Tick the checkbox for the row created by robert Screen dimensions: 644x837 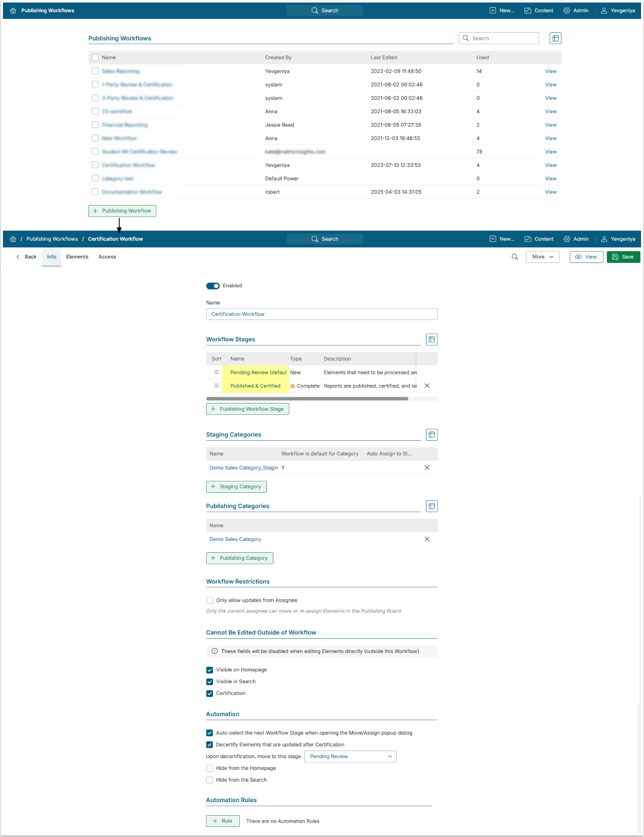(95, 192)
